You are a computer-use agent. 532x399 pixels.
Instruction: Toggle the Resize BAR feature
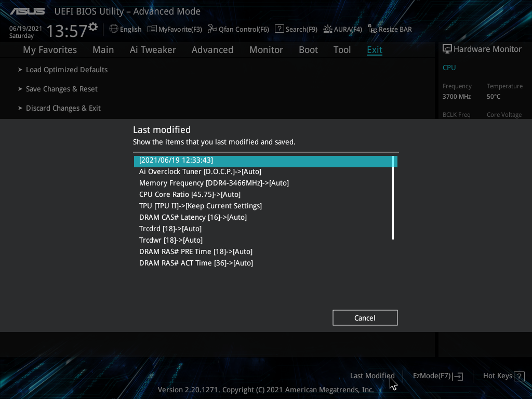coord(390,29)
